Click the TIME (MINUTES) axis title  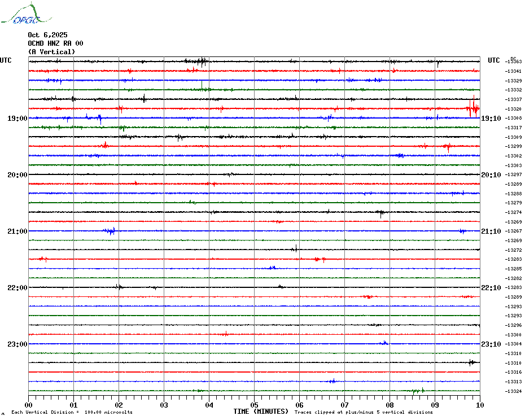(261, 412)
